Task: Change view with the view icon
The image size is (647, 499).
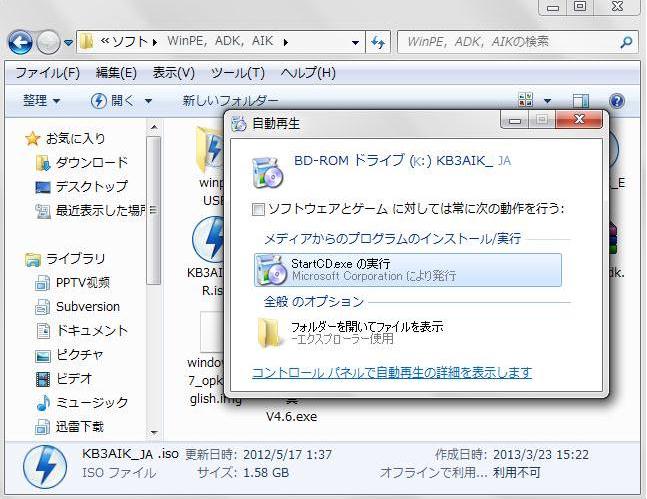Action: 525,100
